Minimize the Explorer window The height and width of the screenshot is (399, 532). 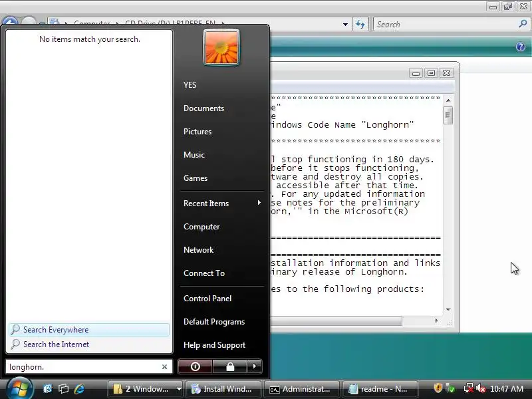[493, 7]
